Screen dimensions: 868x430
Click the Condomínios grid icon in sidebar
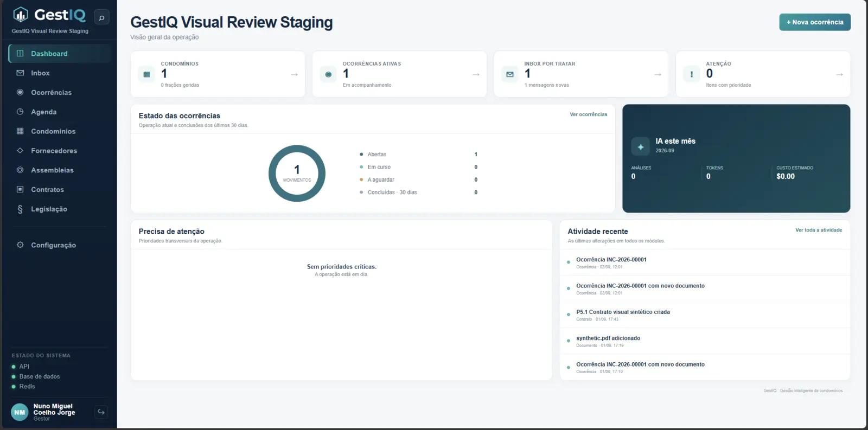(x=20, y=131)
